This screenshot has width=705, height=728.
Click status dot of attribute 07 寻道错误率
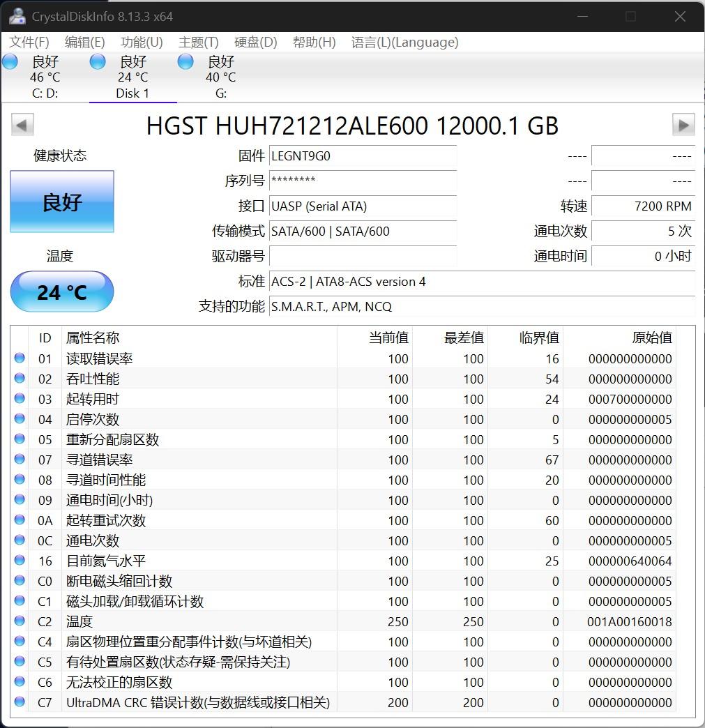coord(20,459)
